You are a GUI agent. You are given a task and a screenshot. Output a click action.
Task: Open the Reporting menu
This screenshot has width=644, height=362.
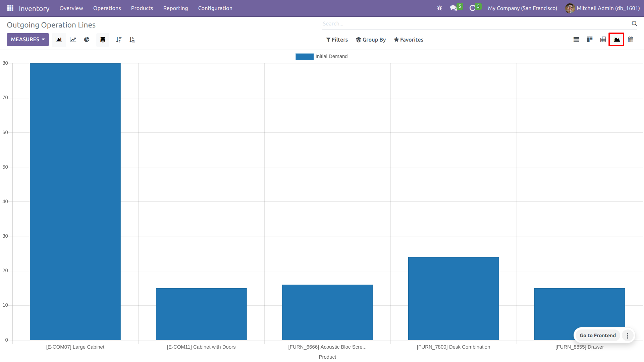click(x=175, y=8)
